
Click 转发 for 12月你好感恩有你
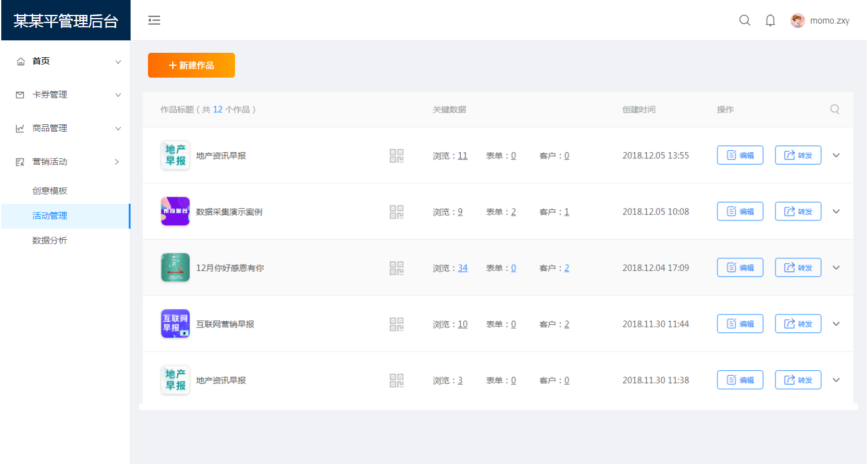point(798,268)
